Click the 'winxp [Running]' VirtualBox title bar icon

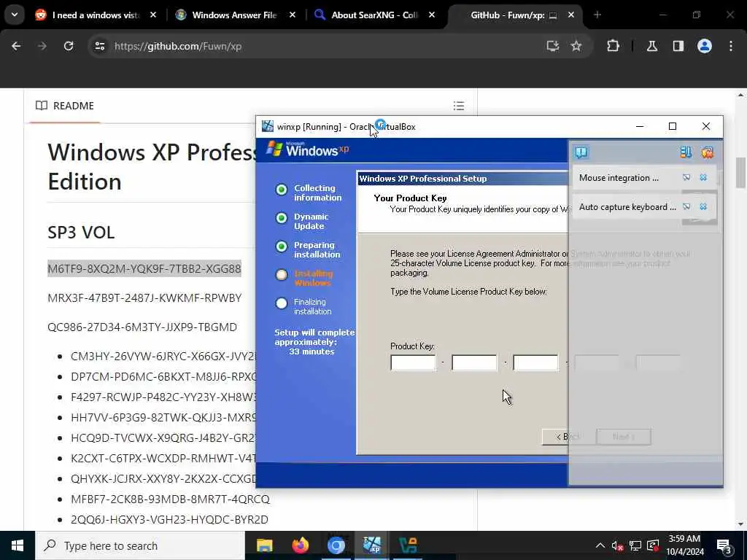pyautogui.click(x=268, y=126)
